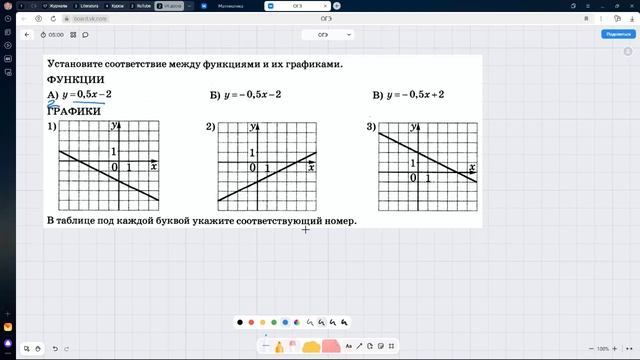This screenshot has height=360, width=640.
Task: Select the frame tool
Action: [x=391, y=346]
